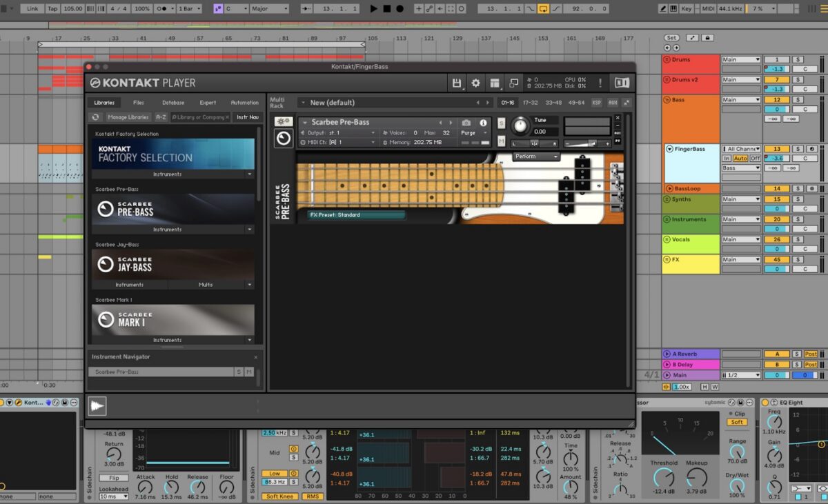
Task: Open Kontakt options gear icon
Action: [x=475, y=83]
